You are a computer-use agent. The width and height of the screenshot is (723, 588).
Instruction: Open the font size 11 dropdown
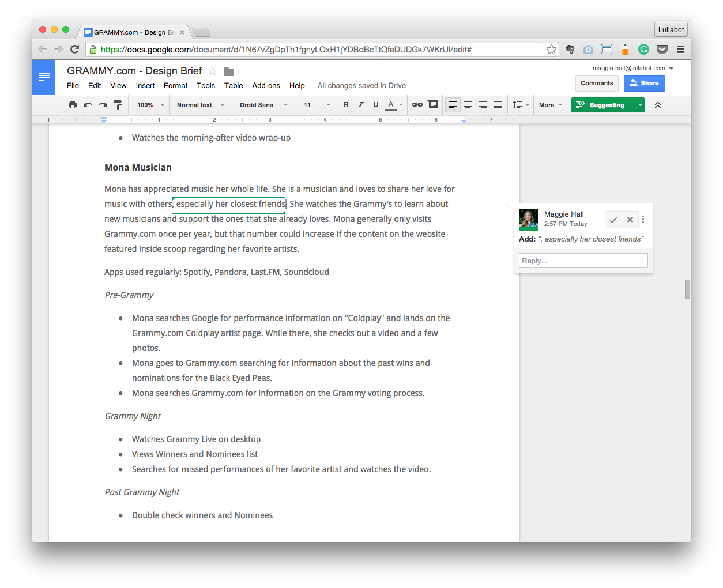pyautogui.click(x=317, y=105)
